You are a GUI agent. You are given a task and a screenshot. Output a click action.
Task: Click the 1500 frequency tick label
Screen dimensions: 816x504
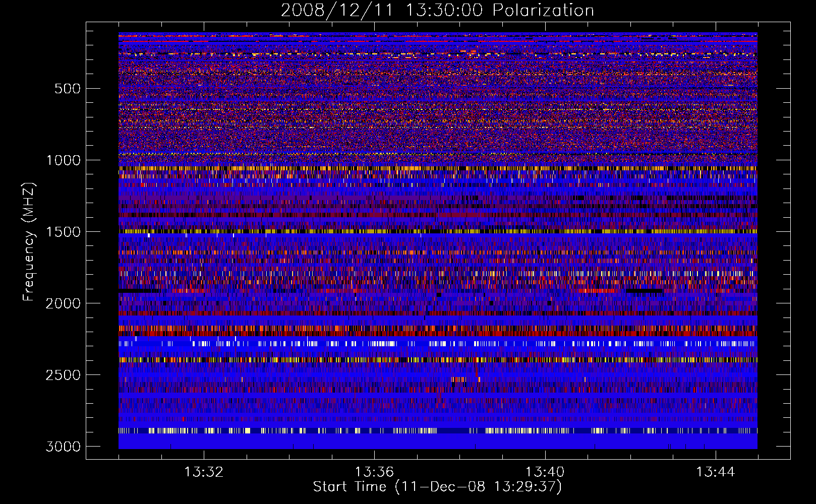63,232
